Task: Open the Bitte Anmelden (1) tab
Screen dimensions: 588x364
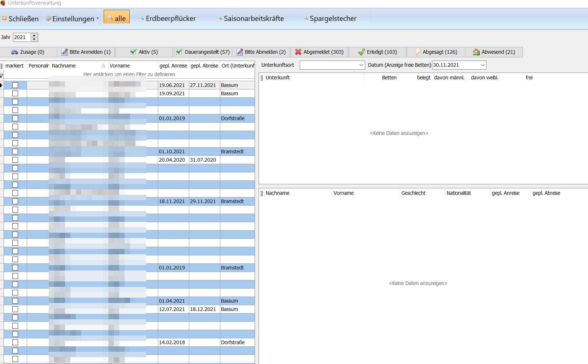Action: (x=86, y=52)
